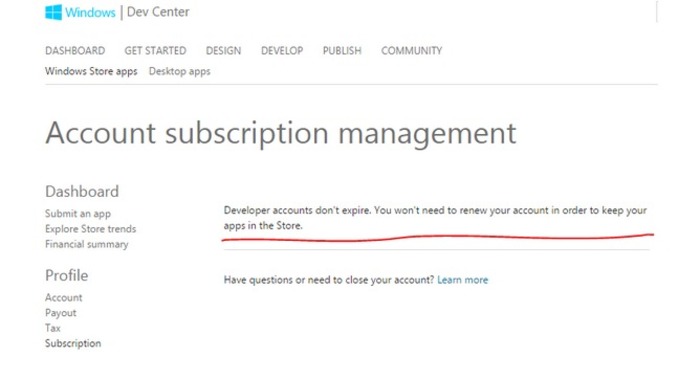Image resolution: width=700 pixels, height=378 pixels.
Task: Open the PUBLISH menu
Action: [342, 50]
